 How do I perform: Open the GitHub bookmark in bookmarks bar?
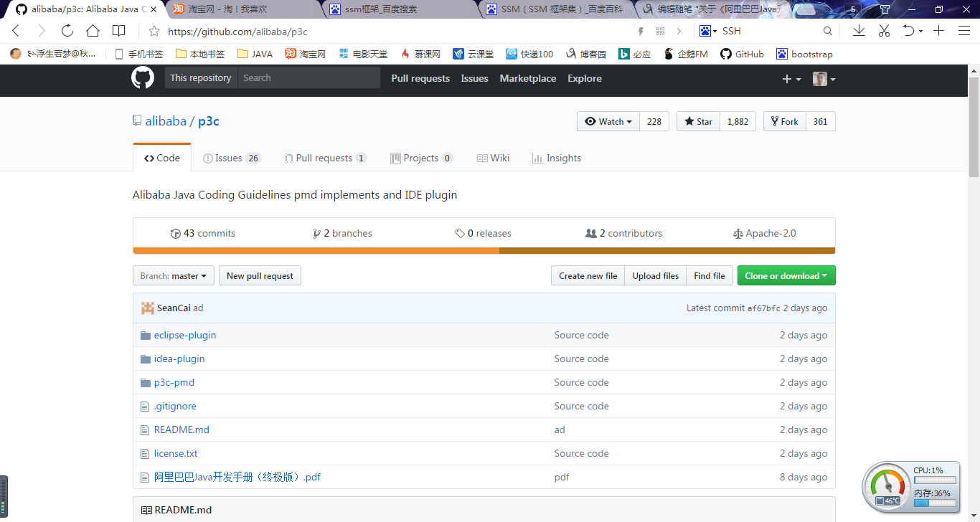click(742, 54)
